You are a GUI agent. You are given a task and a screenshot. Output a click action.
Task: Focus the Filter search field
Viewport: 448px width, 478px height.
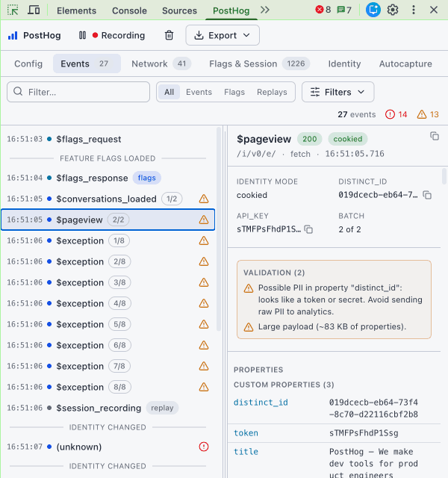point(78,92)
